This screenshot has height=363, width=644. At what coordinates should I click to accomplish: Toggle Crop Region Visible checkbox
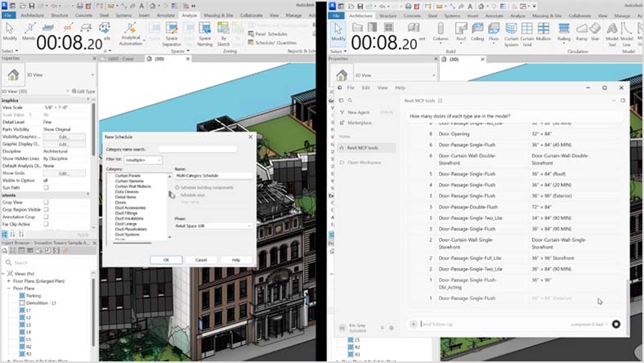46,209
